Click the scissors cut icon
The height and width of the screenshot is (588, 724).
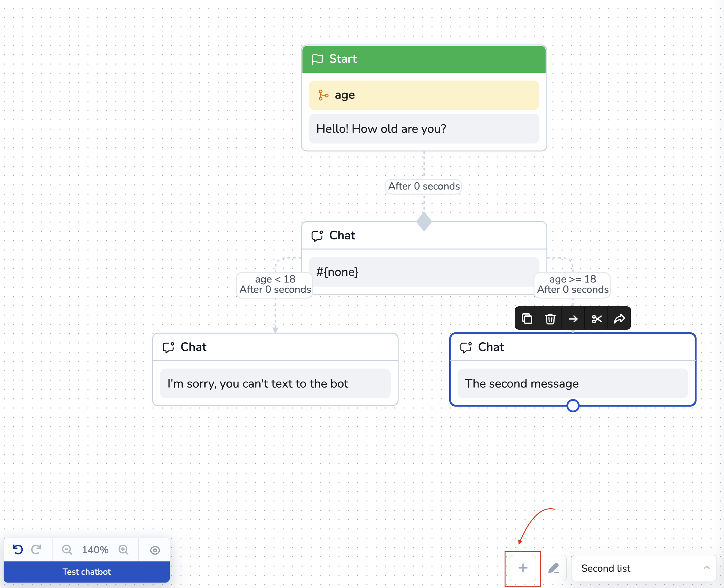click(597, 319)
